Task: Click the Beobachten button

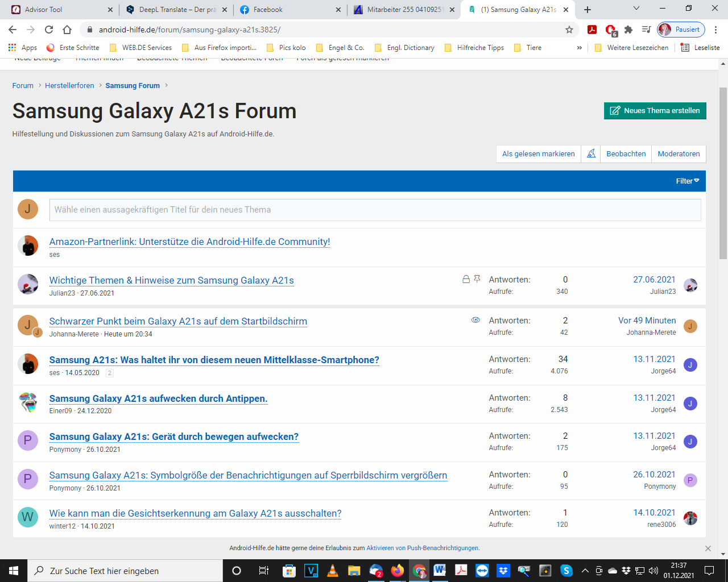Action: coord(626,153)
